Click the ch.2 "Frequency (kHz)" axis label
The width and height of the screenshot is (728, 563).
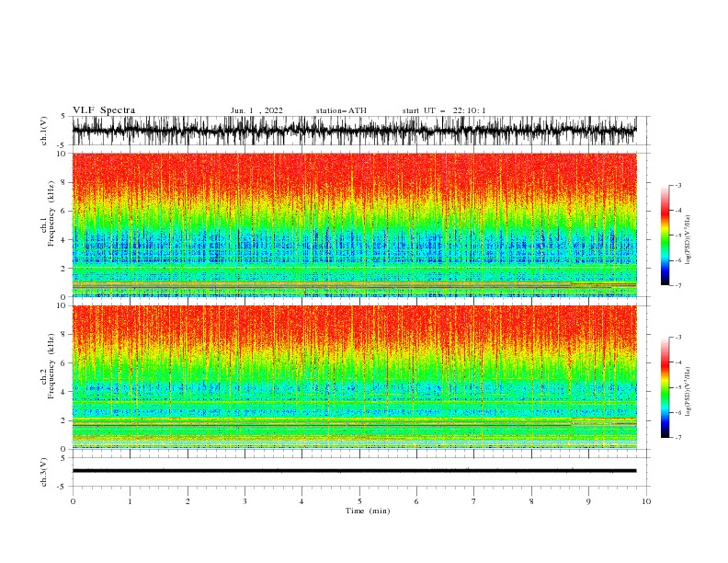51,366
